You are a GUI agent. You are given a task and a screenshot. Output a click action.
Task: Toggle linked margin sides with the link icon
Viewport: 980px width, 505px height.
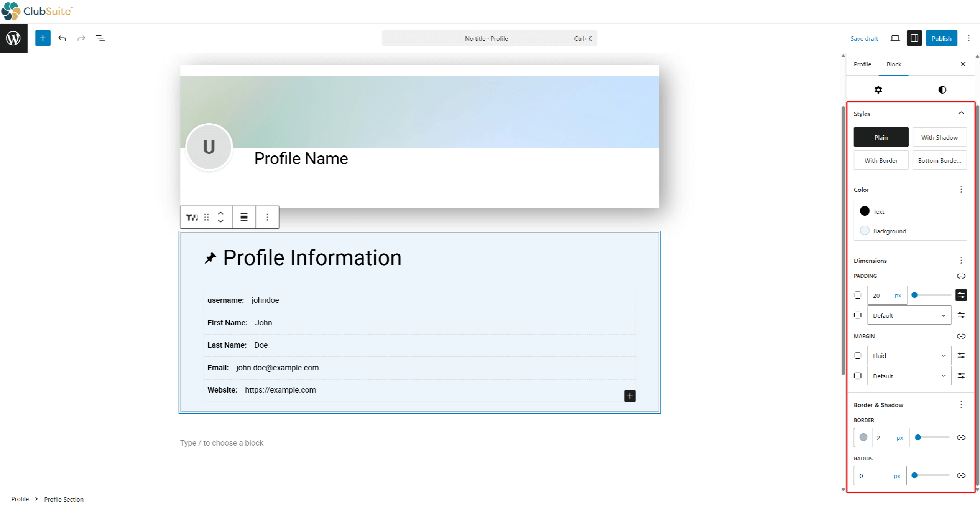[961, 336]
